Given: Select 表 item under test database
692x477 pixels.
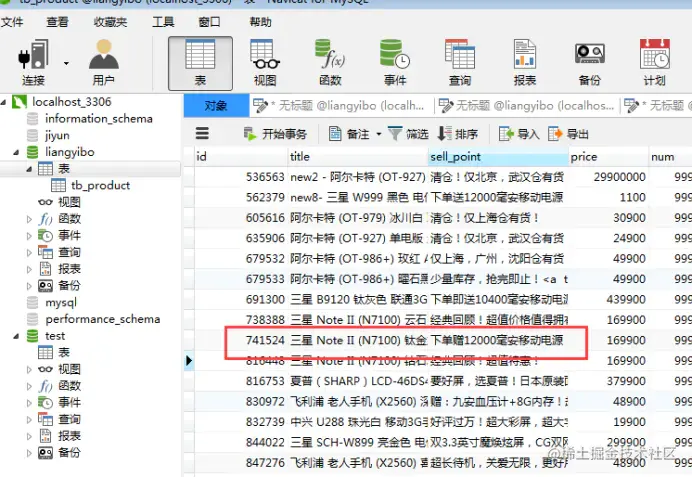Looking at the screenshot, I should tap(64, 353).
